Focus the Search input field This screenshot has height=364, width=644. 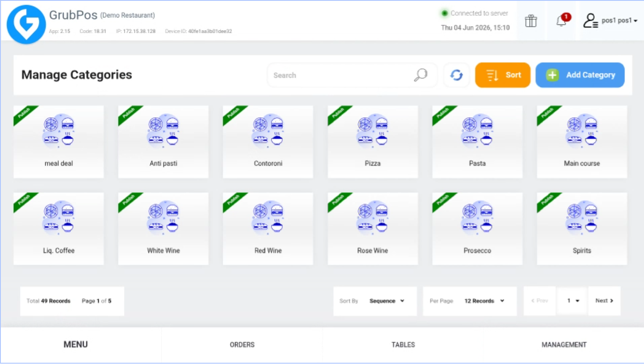tap(352, 75)
